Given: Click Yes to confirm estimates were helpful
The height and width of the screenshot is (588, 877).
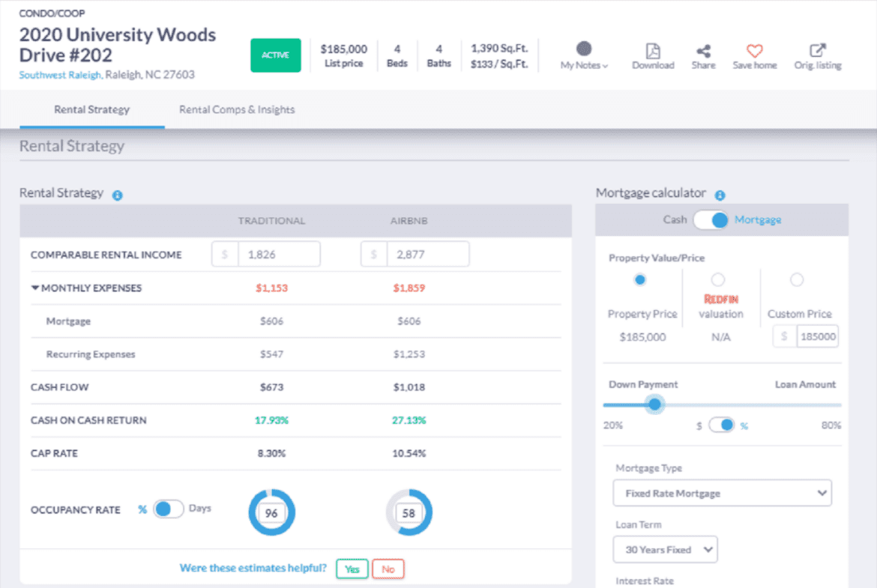Looking at the screenshot, I should (x=351, y=569).
